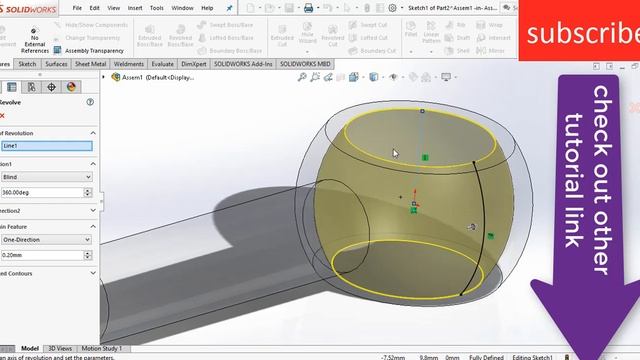The image size is (640, 360).
Task: Click the Undo icon
Action: pyautogui.click(x=328, y=8)
